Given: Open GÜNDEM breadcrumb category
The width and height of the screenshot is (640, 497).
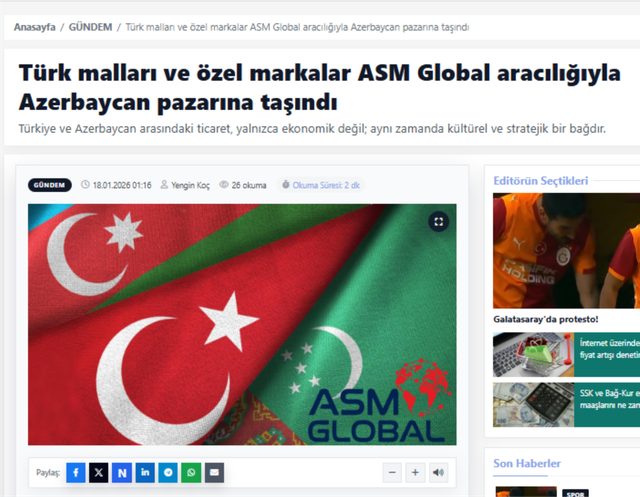Looking at the screenshot, I should click(90, 27).
